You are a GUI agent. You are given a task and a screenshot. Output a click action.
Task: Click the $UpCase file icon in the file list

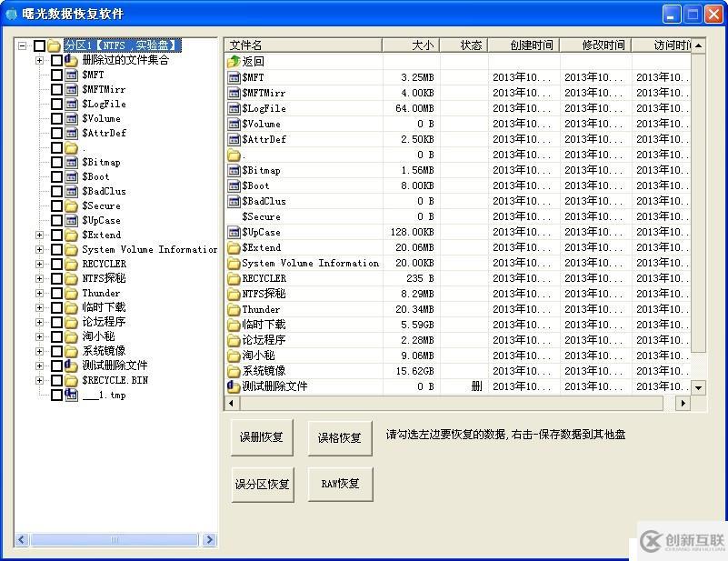click(x=234, y=232)
